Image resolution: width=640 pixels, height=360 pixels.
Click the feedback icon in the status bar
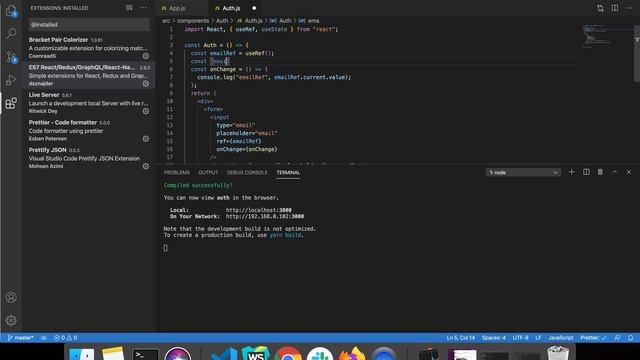[x=618, y=338]
